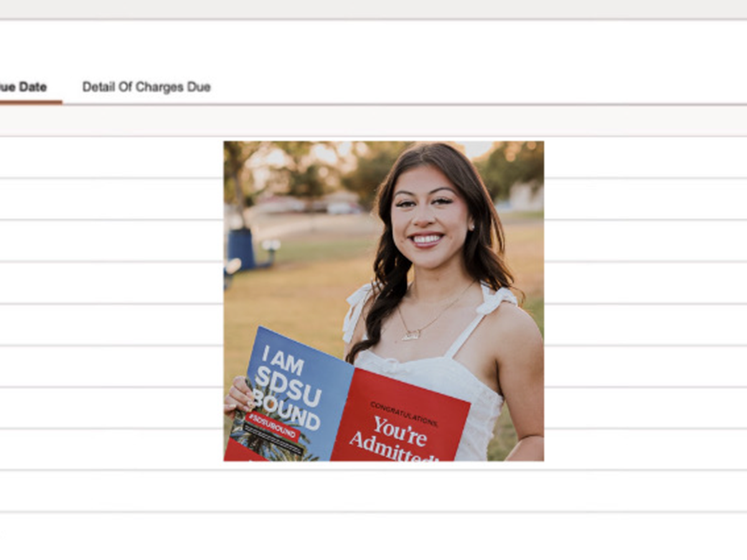Open the Detail Of Charges Due tab
The width and height of the screenshot is (747, 560).
(x=146, y=87)
